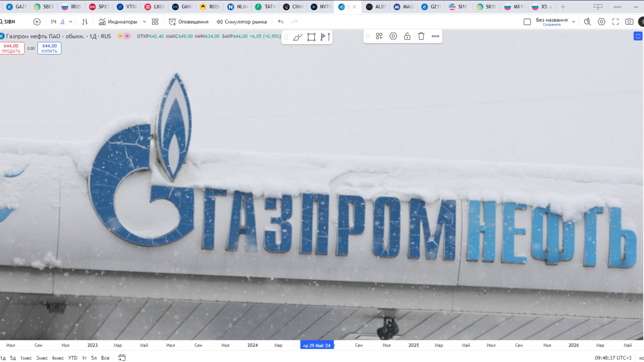Open the SIBN symbol search
This screenshot has width=644, height=362.
[8, 22]
